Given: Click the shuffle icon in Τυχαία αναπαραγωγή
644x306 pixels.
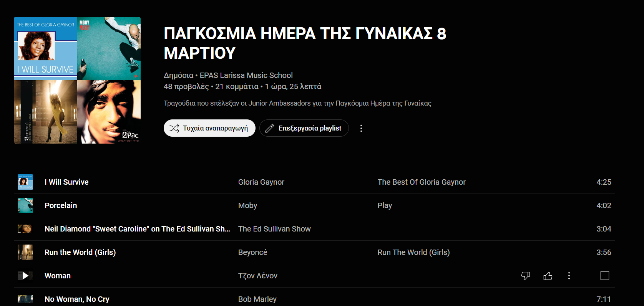Looking at the screenshot, I should coord(174,128).
